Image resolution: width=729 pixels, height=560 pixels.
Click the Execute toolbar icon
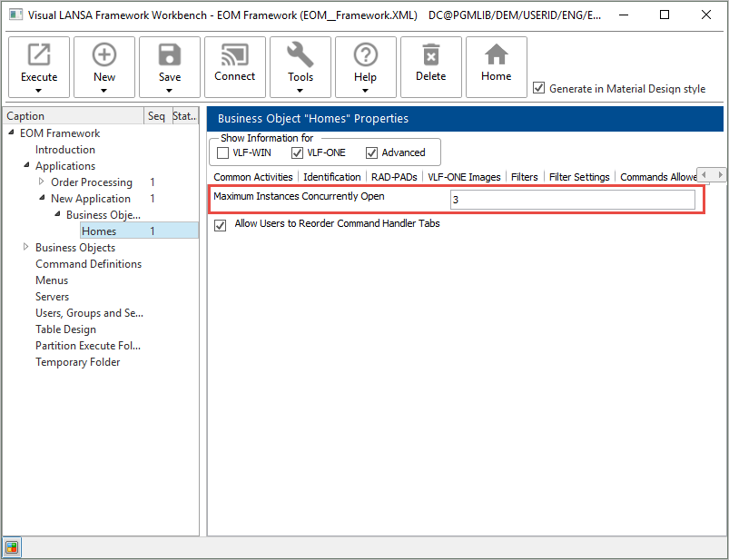pos(39,56)
